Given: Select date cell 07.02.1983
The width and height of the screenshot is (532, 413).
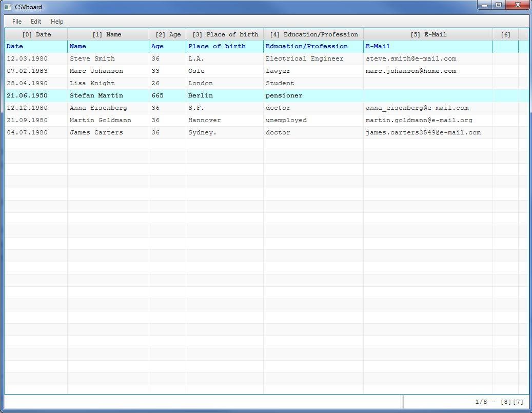Looking at the screenshot, I should [36, 71].
